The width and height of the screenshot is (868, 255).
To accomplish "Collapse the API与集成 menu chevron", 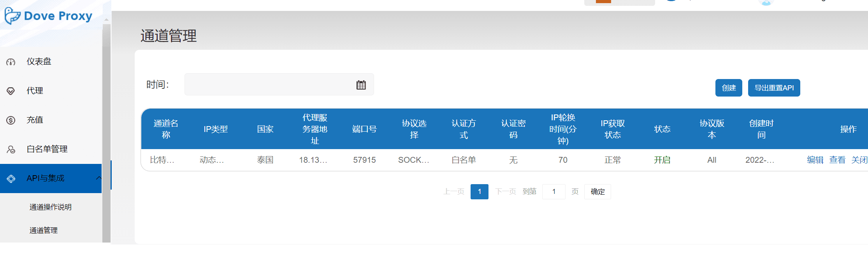I will coord(98,178).
